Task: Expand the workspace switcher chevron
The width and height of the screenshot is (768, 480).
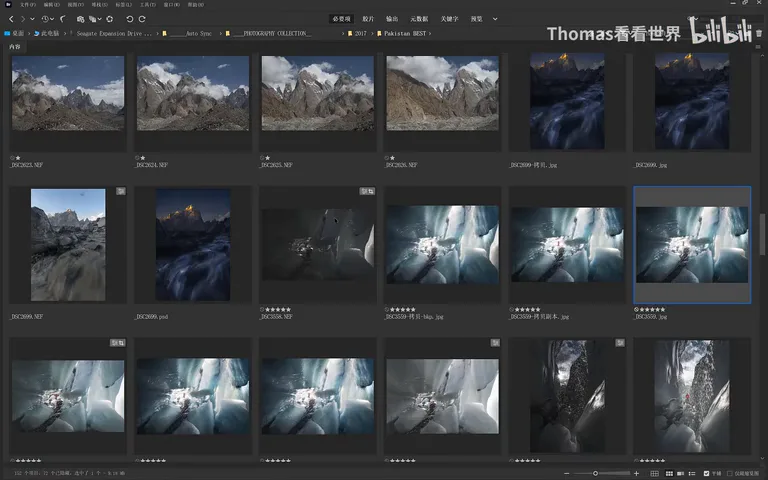Action: coord(495,19)
